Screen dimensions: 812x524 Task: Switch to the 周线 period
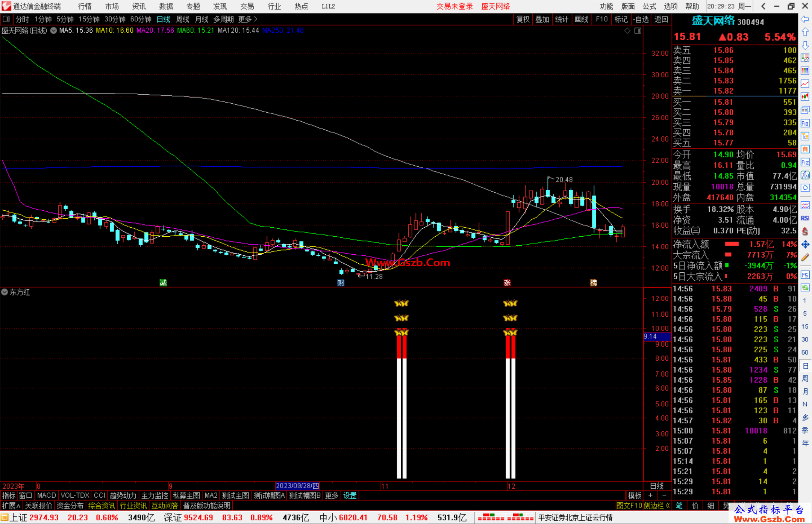pos(183,19)
